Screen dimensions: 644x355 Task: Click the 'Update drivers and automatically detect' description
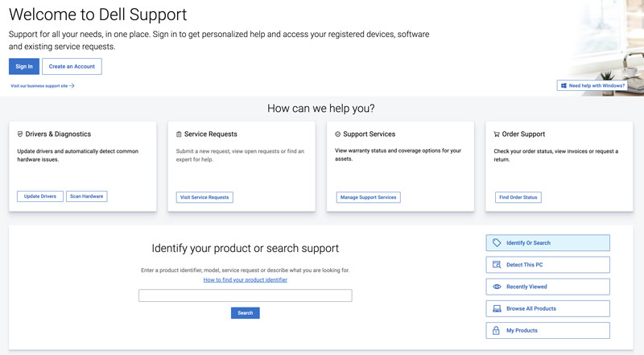pyautogui.click(x=77, y=155)
